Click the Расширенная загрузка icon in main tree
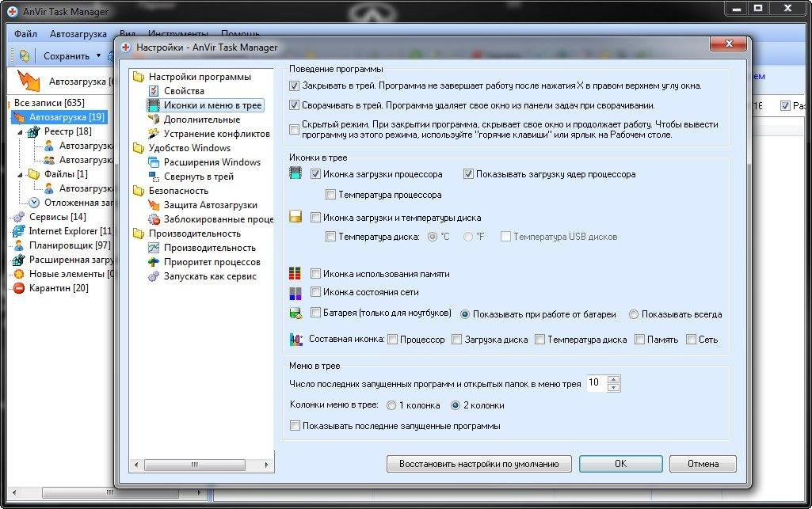Screen dimensions: 812x509 (19, 260)
